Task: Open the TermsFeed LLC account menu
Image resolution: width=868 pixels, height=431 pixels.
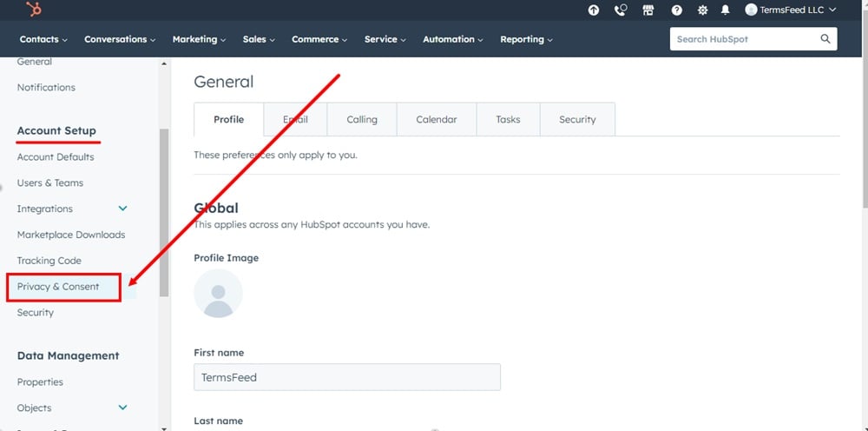Action: coord(791,10)
